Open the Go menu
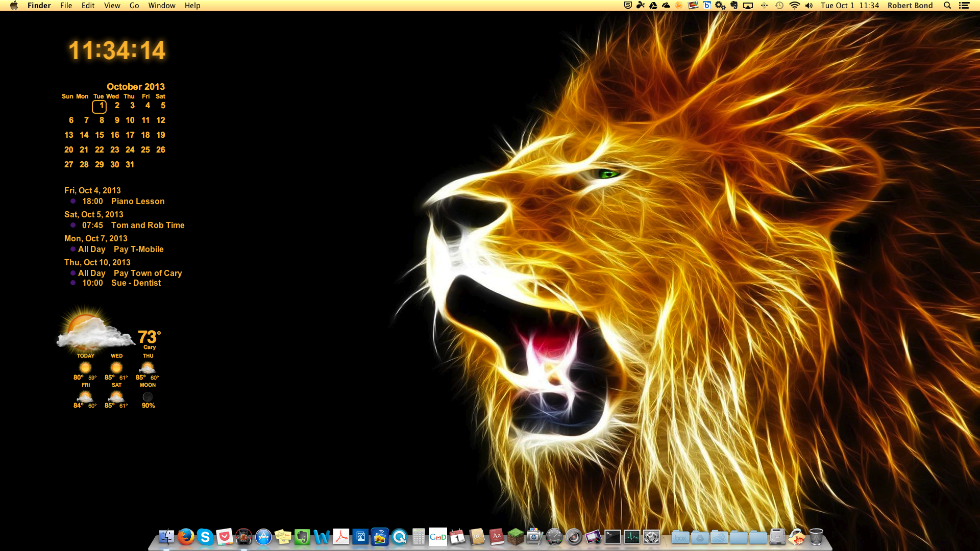Screen dimensions: 980x551 pyautogui.click(x=134, y=6)
